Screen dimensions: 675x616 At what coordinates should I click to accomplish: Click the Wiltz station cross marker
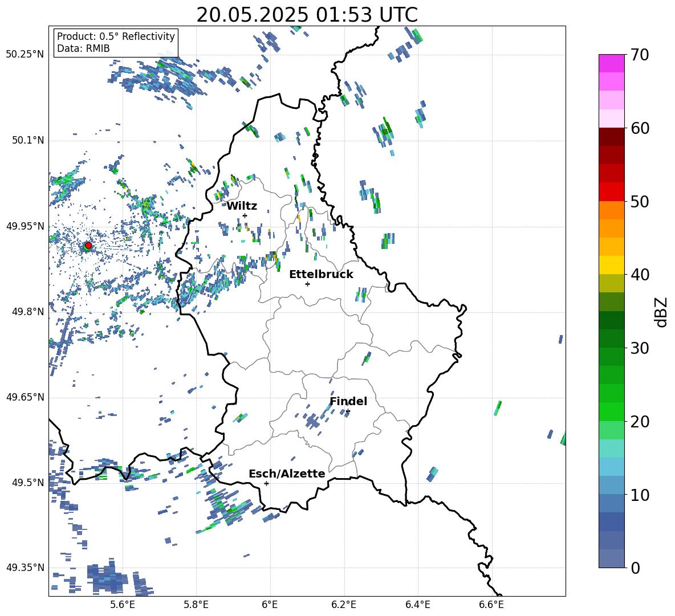245,215
